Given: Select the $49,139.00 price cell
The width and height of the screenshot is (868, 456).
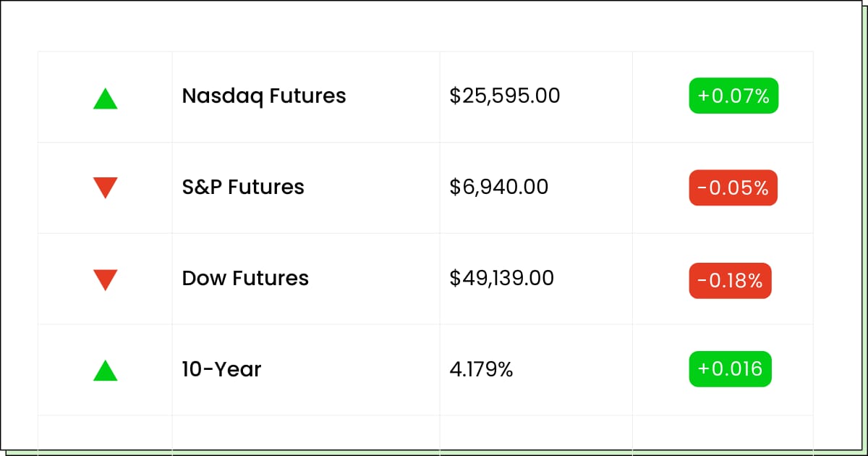Looking at the screenshot, I should [502, 278].
